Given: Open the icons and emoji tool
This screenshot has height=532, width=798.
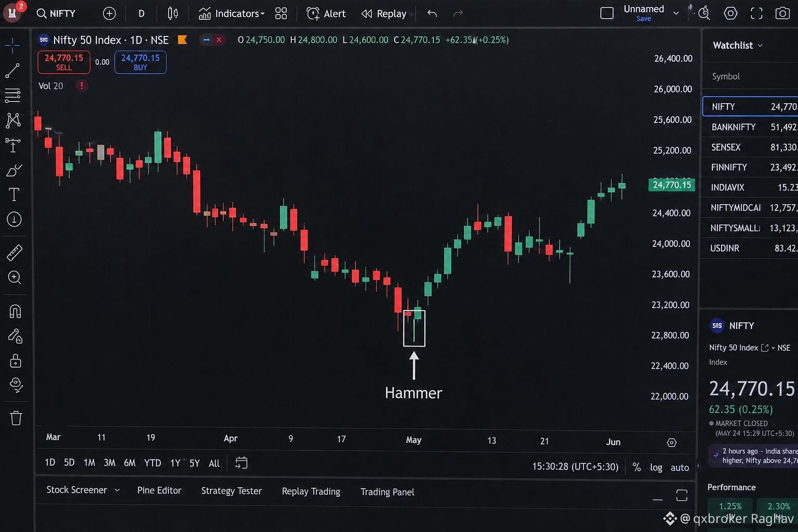Looking at the screenshot, I should (14, 219).
